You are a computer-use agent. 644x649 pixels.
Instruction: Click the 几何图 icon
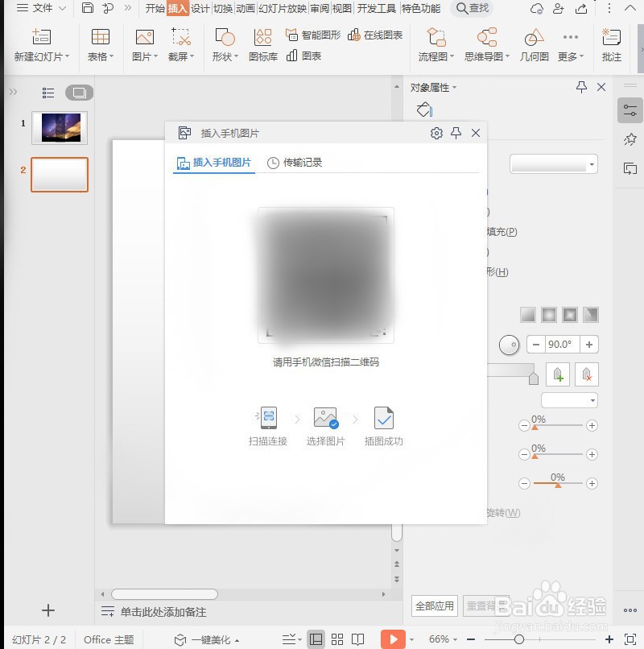(x=534, y=45)
